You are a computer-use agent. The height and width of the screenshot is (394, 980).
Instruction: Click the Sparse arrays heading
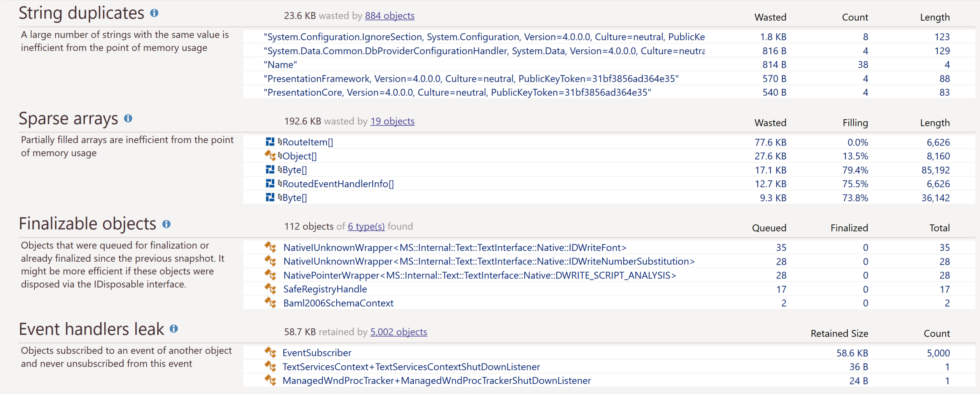(x=69, y=119)
